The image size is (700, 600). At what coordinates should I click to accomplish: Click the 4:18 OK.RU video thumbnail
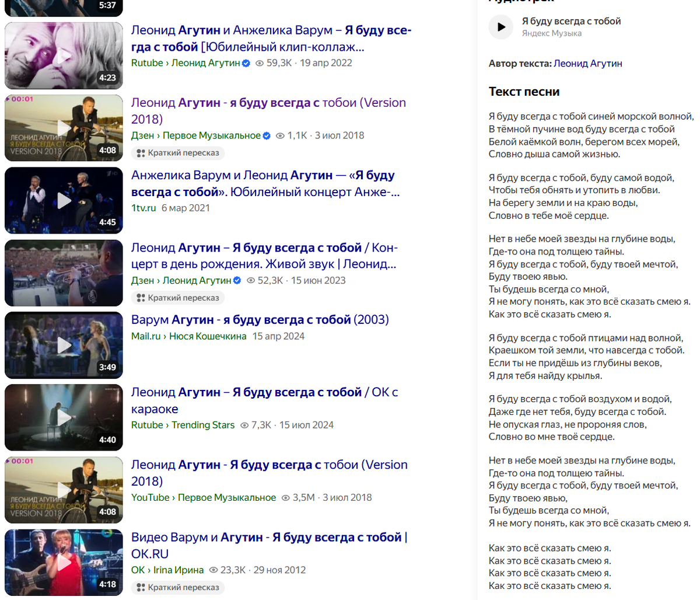[64, 562]
